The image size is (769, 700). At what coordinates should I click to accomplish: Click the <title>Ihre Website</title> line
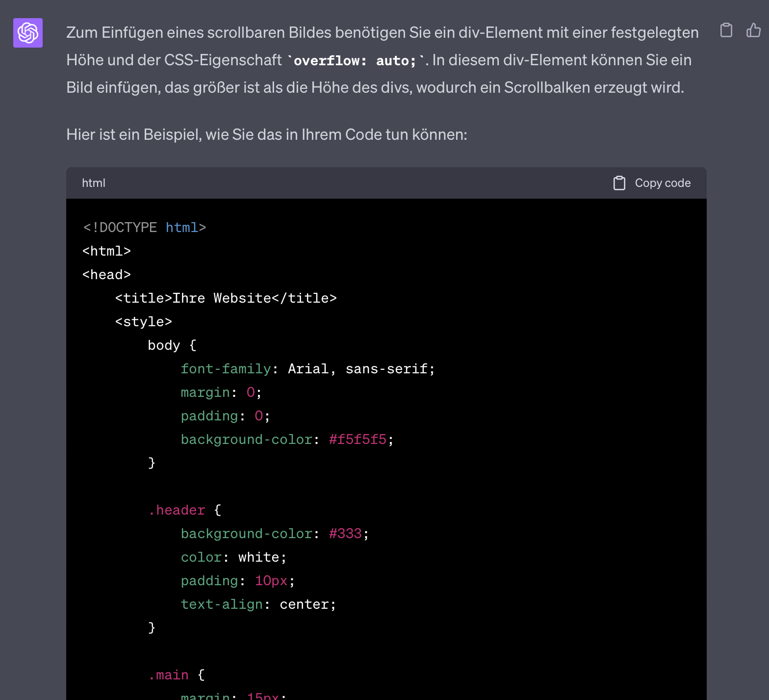(226, 298)
